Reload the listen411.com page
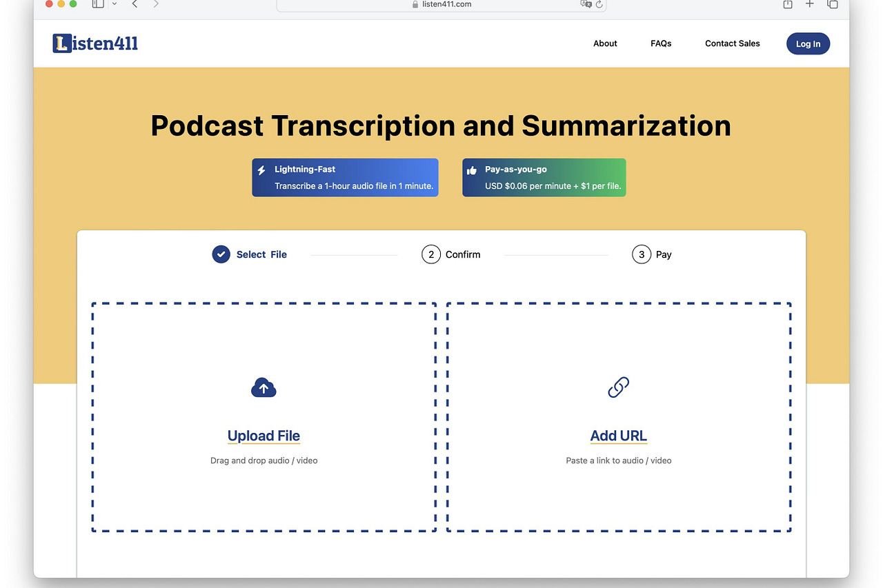Viewport: 883px width, 588px height. tap(599, 5)
